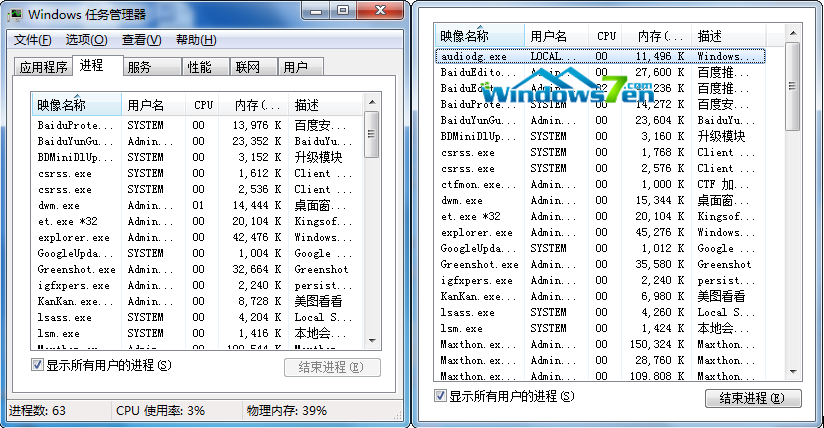Switch to the 性能 tab
Screen dimensions: 824x428
[206, 67]
